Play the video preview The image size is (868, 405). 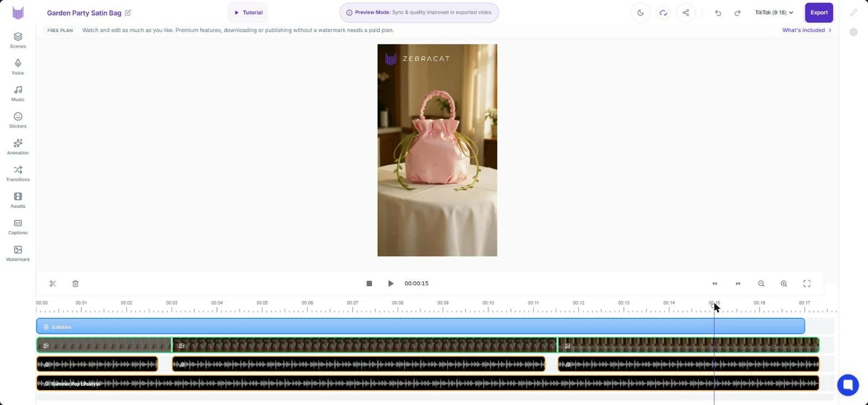point(391,284)
